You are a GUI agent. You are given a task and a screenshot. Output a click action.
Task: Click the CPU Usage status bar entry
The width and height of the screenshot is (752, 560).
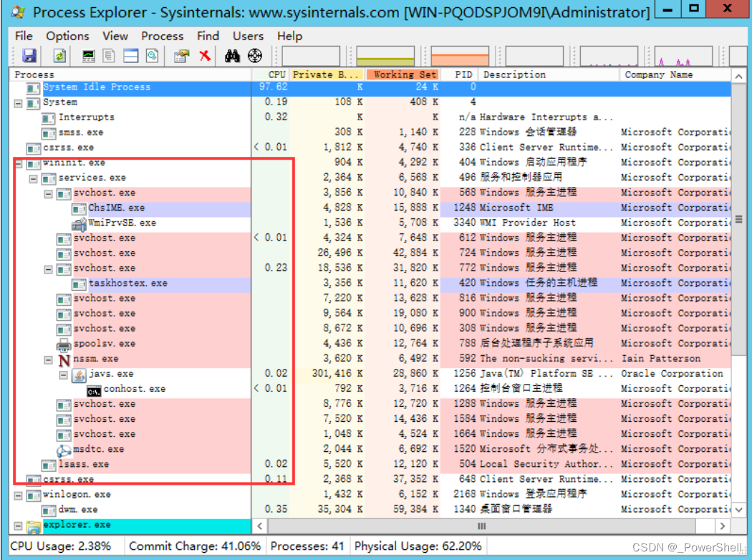[x=61, y=546]
